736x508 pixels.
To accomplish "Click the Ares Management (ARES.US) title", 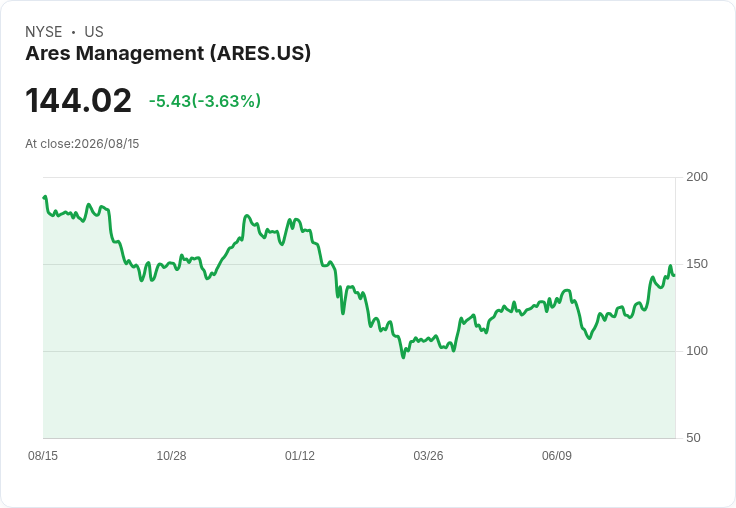I will [x=168, y=53].
